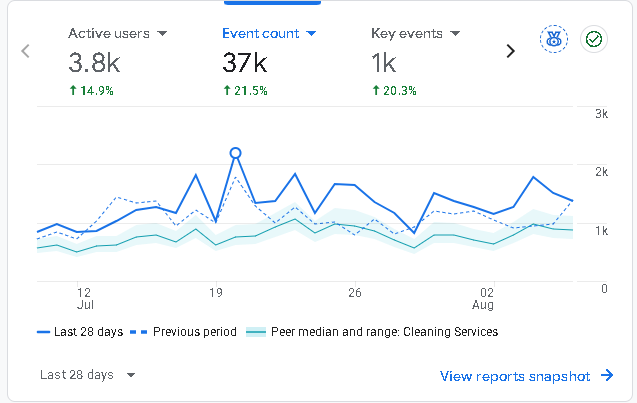Click the green checkmark data quality icon
637x403 pixels.
tap(594, 39)
